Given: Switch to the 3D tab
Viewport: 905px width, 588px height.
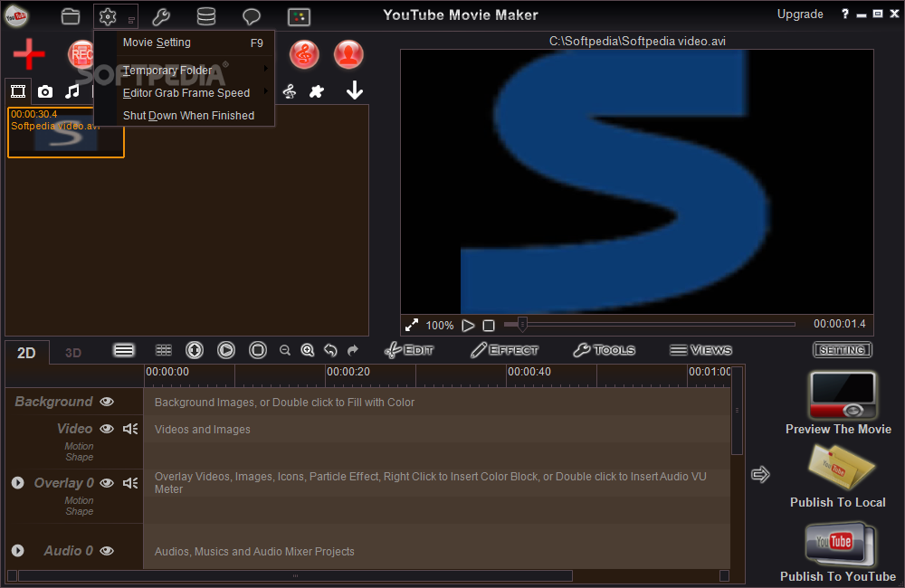Looking at the screenshot, I should 72,353.
